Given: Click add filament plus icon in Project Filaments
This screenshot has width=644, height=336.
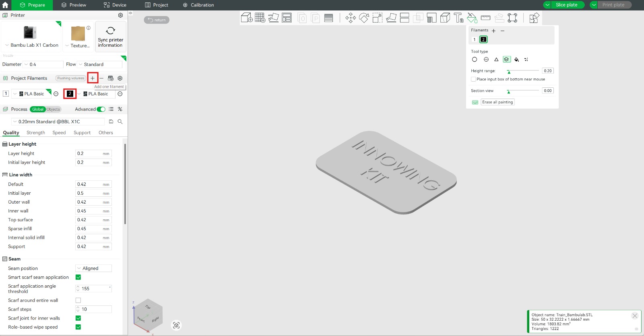Looking at the screenshot, I should [93, 78].
